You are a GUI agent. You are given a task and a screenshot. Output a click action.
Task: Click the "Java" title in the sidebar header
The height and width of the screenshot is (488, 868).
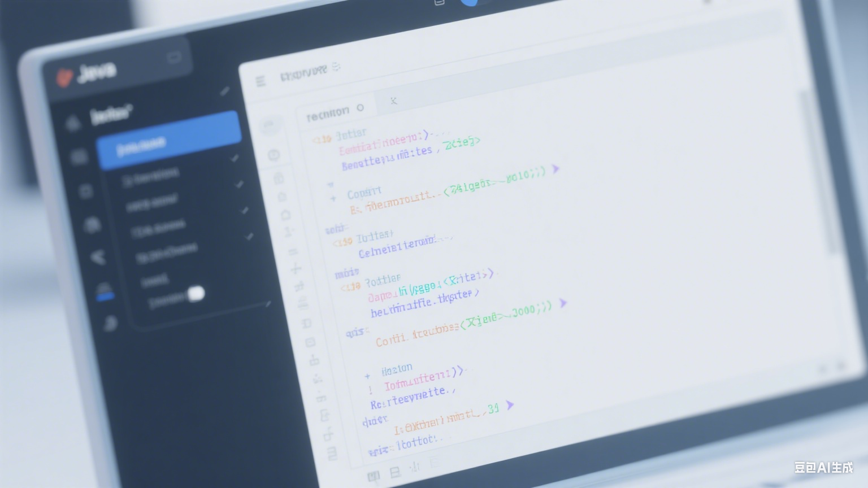click(96, 72)
